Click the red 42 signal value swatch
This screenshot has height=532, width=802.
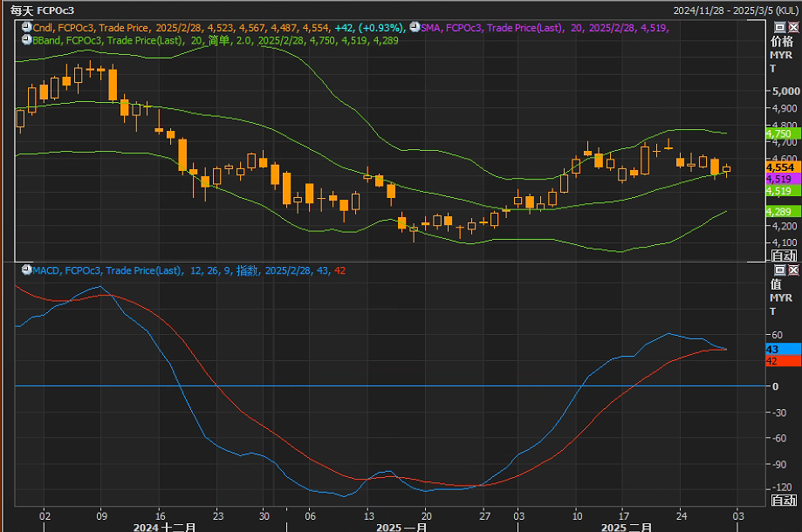tap(782, 361)
